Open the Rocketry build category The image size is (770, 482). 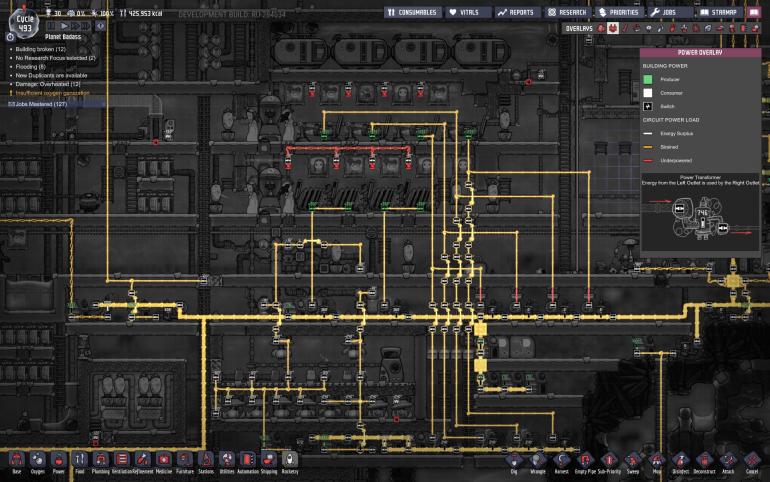pyautogui.click(x=290, y=460)
